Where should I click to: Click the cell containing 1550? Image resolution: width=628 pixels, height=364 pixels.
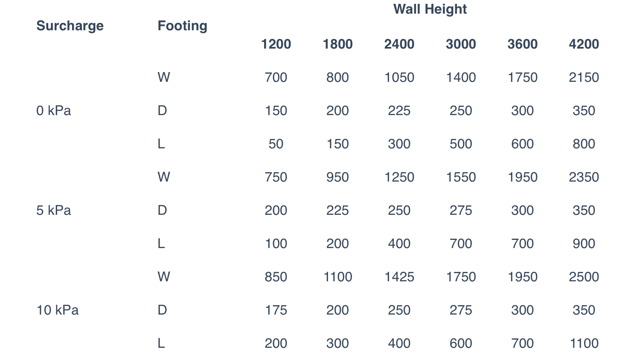(461, 177)
